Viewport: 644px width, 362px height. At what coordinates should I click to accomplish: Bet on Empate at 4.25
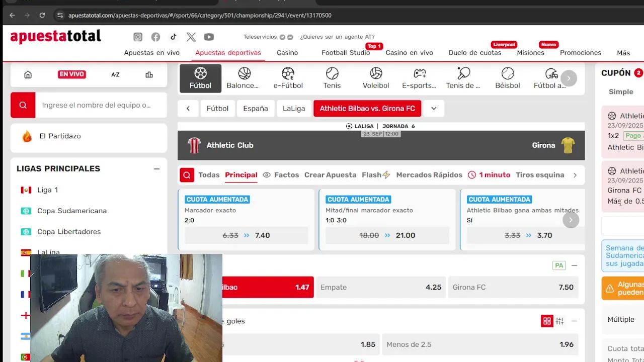[x=381, y=287]
